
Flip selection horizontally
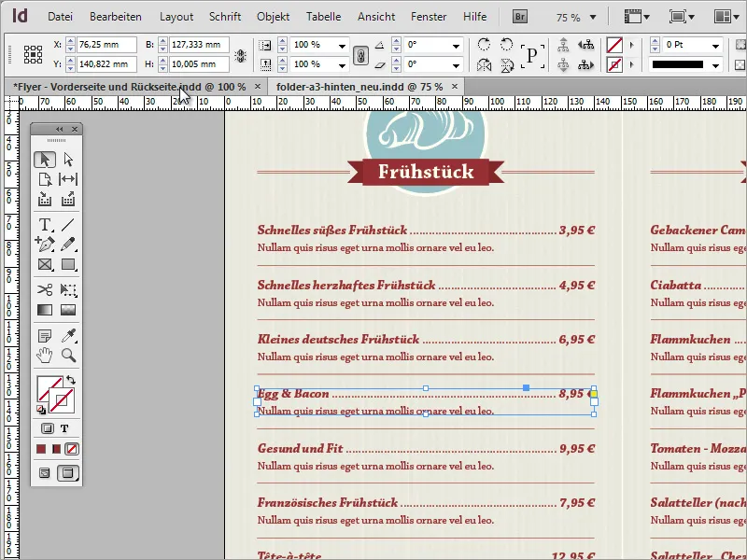tap(484, 64)
